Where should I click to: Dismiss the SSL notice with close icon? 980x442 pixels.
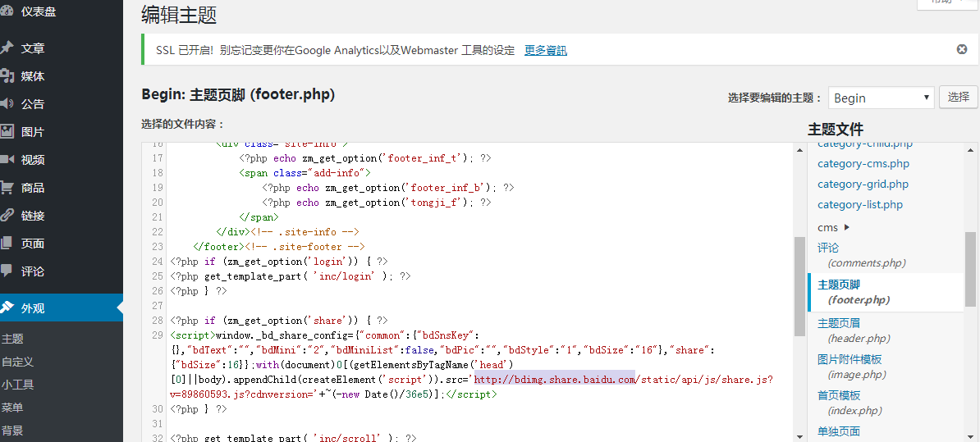(962, 49)
